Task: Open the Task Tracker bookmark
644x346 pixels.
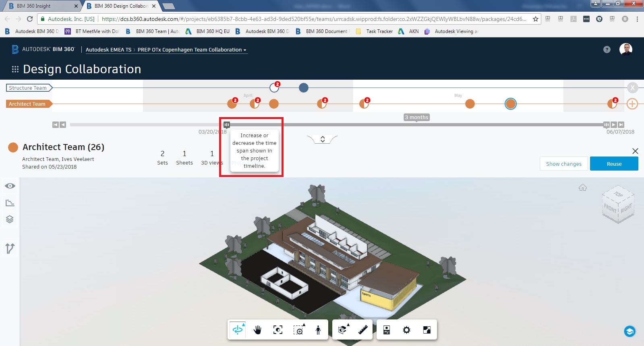Action: [x=374, y=31]
